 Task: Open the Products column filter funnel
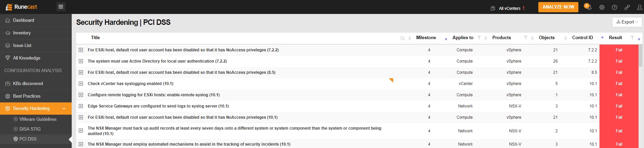click(526, 37)
